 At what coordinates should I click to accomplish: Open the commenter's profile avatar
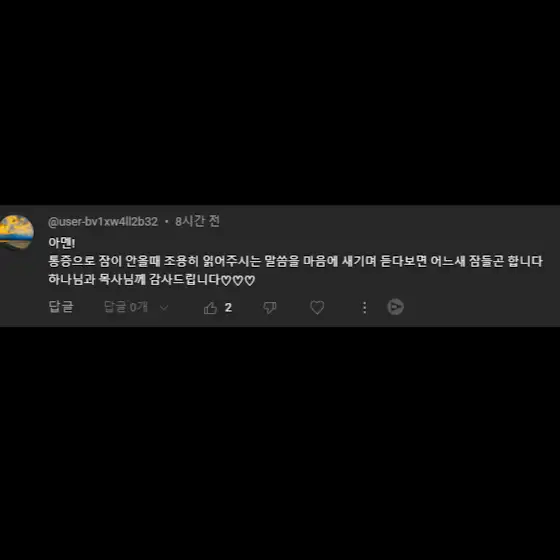coord(16,232)
